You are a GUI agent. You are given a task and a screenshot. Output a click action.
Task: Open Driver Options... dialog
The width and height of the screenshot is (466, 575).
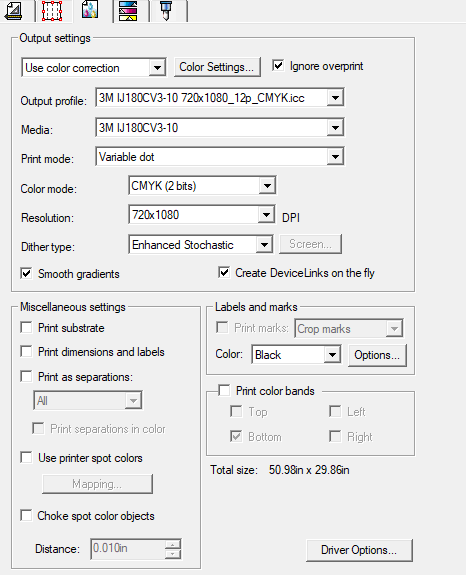click(x=359, y=550)
